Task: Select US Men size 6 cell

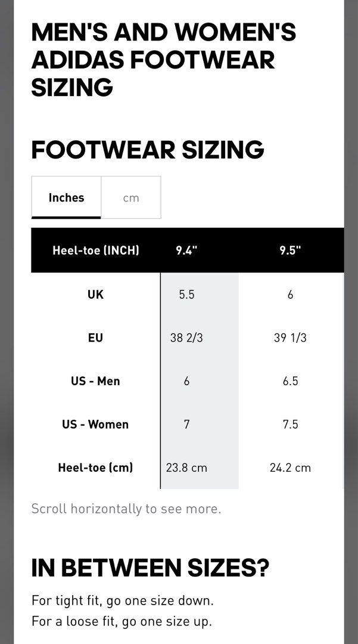Action: coord(186,381)
